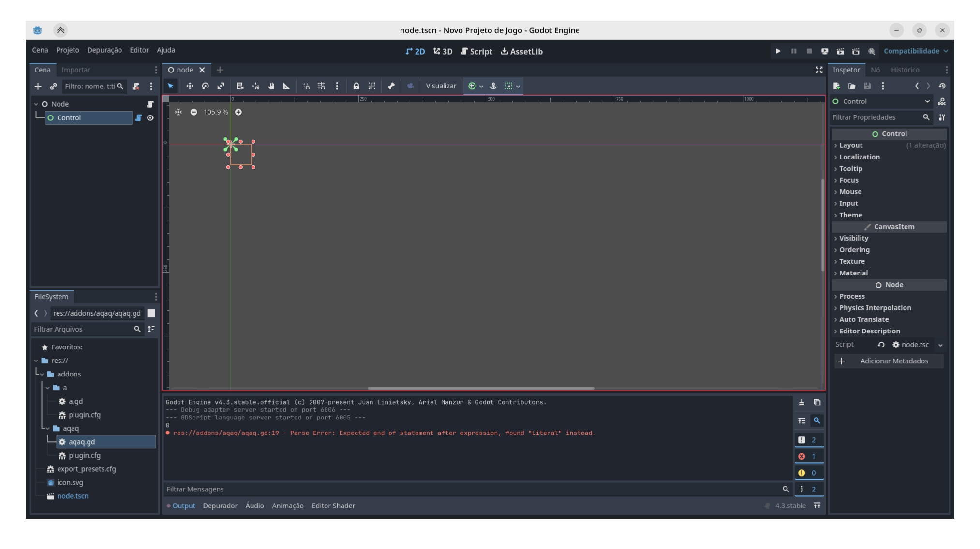Open the Control object selector dropdown
Image resolution: width=980 pixels, height=549 pixels.
882,101
